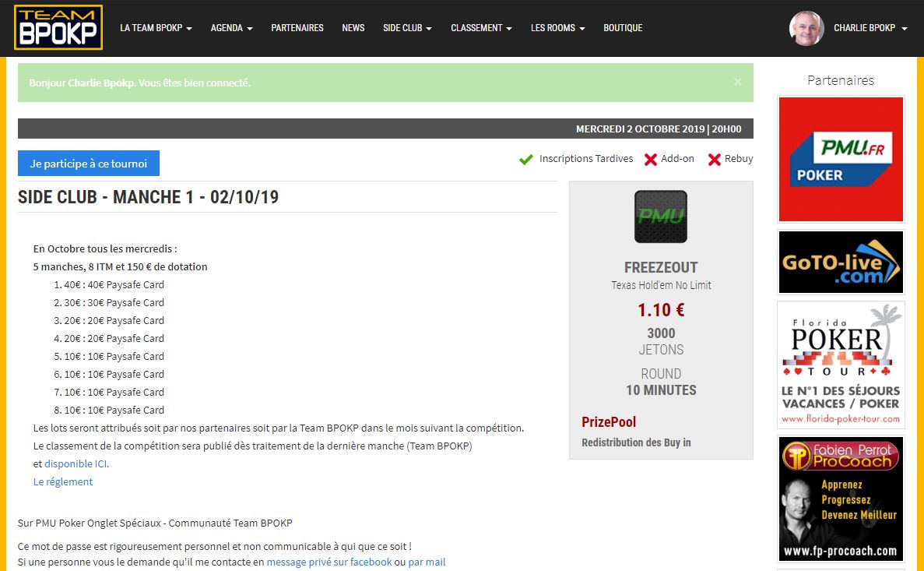Follow the disponible ICI link
This screenshot has width=924, height=571.
point(76,463)
